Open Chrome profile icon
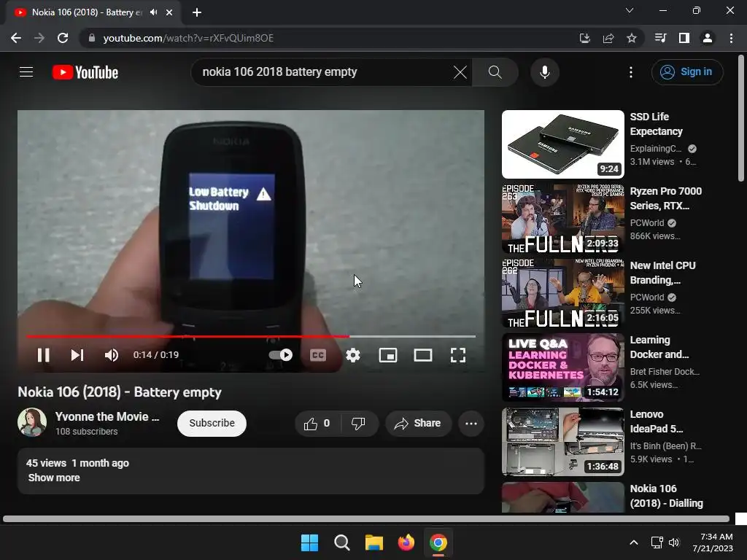This screenshot has width=747, height=560. pyautogui.click(x=708, y=38)
